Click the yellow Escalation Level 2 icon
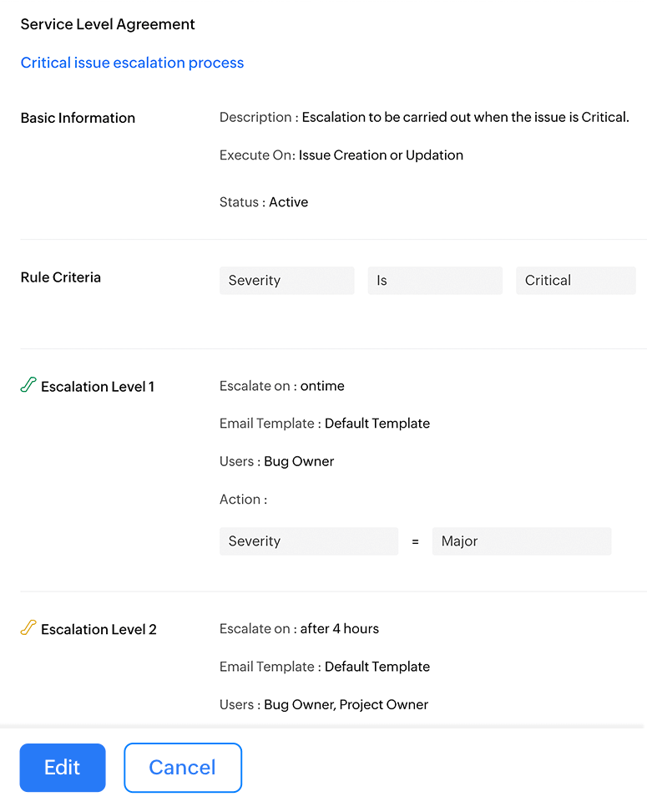 tap(28, 627)
